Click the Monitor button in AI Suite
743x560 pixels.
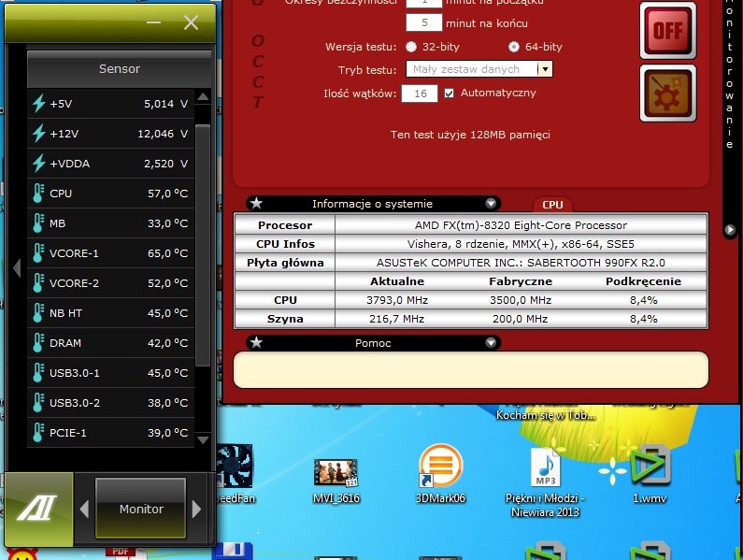(141, 509)
